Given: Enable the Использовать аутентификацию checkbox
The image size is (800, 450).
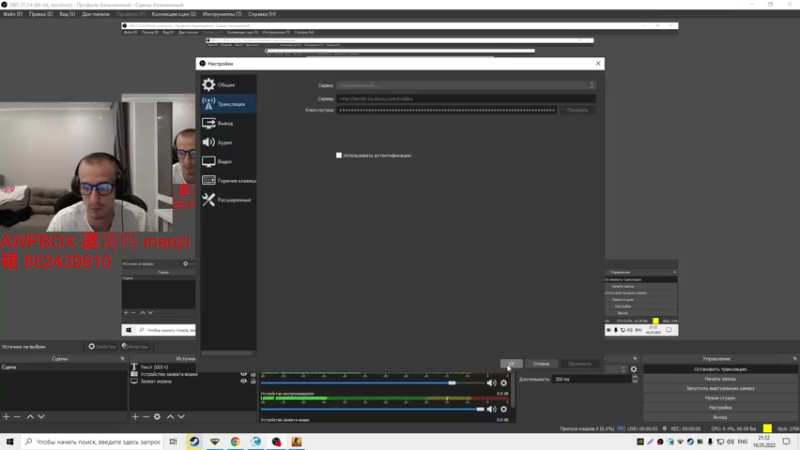Looking at the screenshot, I should click(x=339, y=155).
